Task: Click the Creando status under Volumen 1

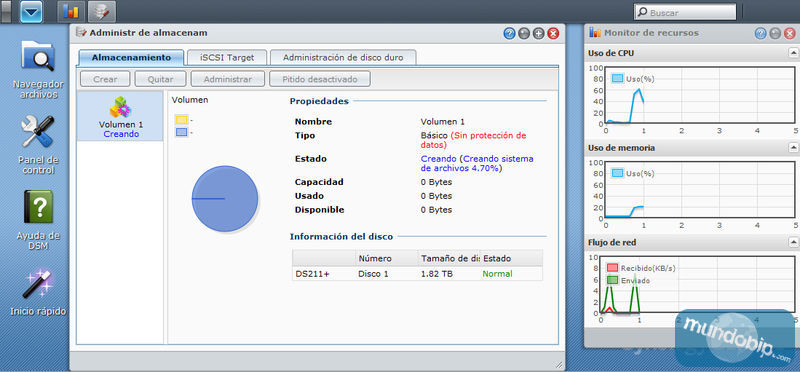Action: (121, 134)
